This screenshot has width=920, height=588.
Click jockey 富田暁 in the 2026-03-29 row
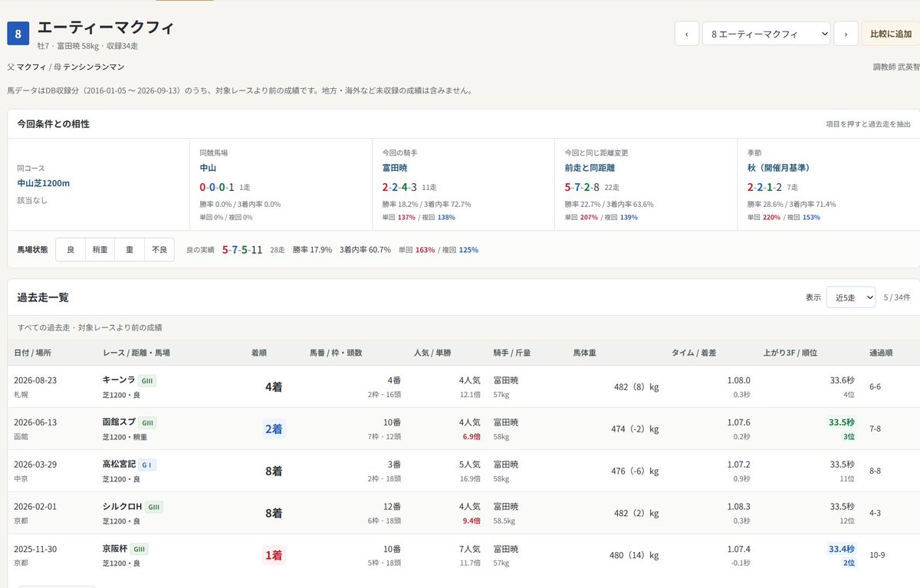506,465
